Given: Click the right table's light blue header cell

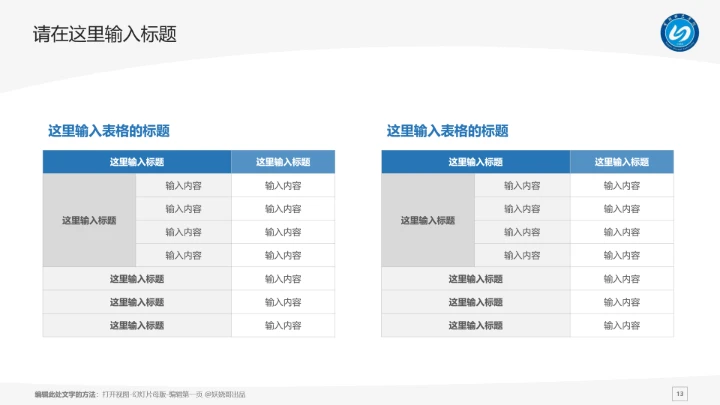Looking at the screenshot, I should click(x=622, y=162).
